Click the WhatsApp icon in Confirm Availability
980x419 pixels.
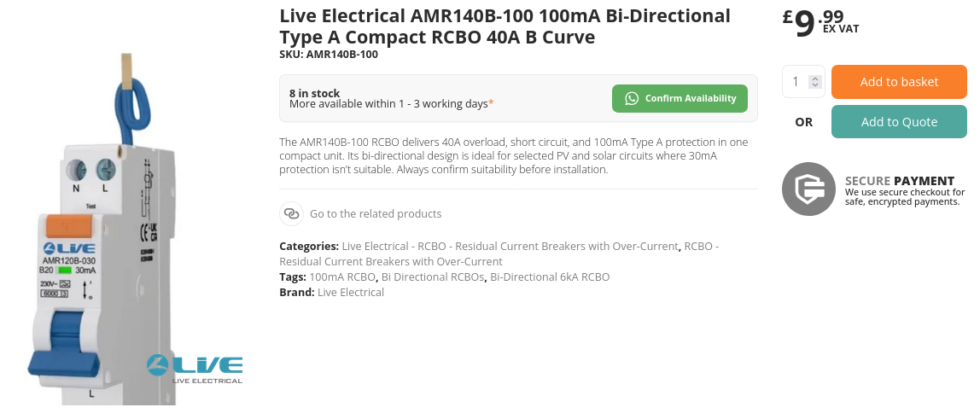click(632, 98)
